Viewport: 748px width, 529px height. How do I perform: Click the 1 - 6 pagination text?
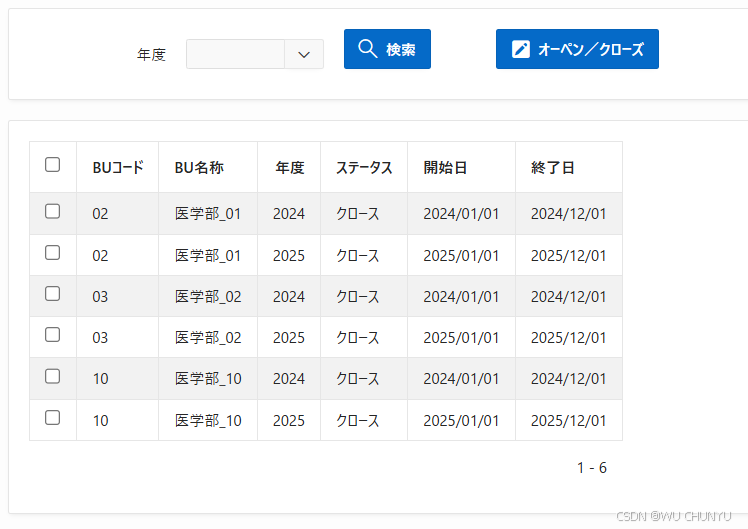592,468
